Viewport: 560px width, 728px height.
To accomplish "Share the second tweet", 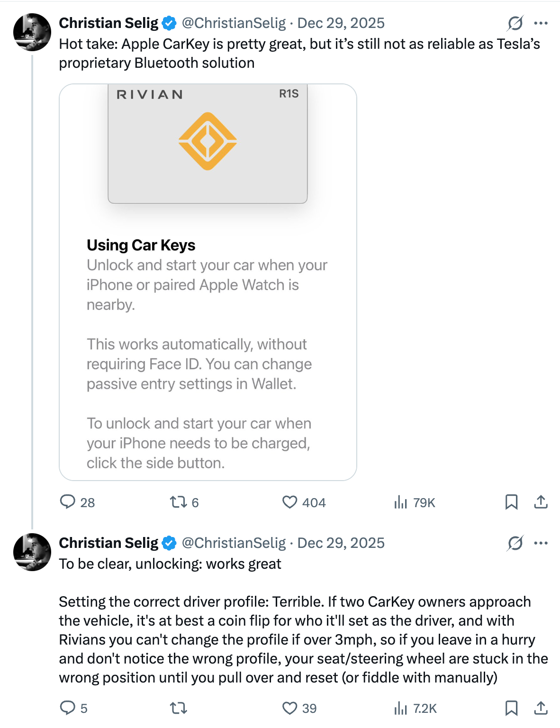I will click(x=541, y=708).
